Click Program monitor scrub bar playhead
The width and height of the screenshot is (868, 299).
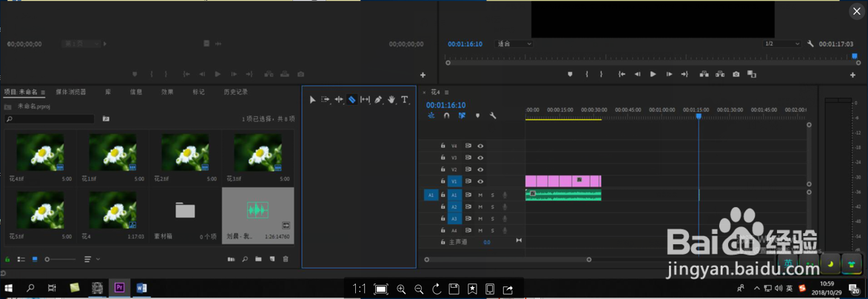click(854, 56)
